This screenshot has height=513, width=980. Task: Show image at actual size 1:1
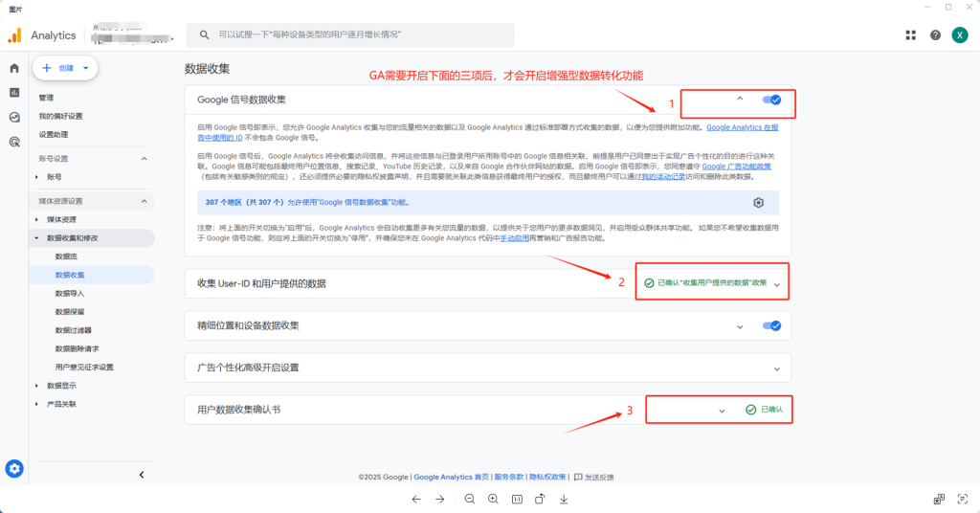[517, 500]
